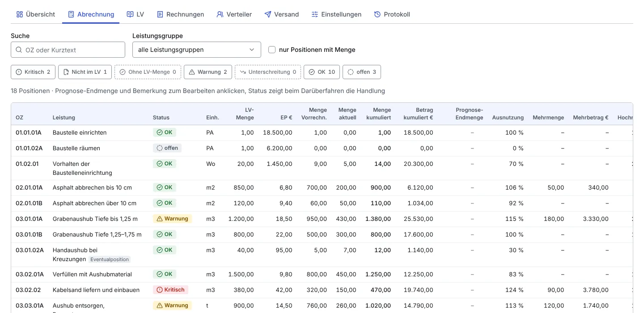Toggle the offen 3 filter chip

point(362,72)
